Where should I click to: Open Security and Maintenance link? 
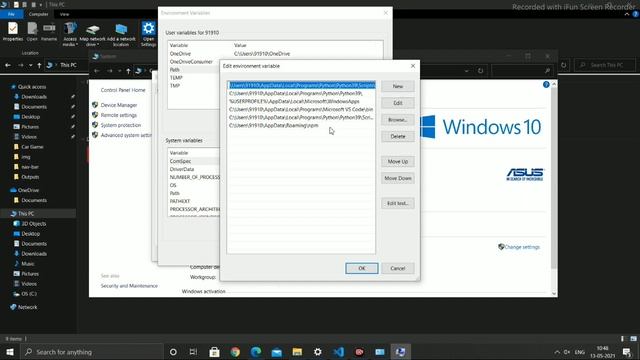(129, 286)
